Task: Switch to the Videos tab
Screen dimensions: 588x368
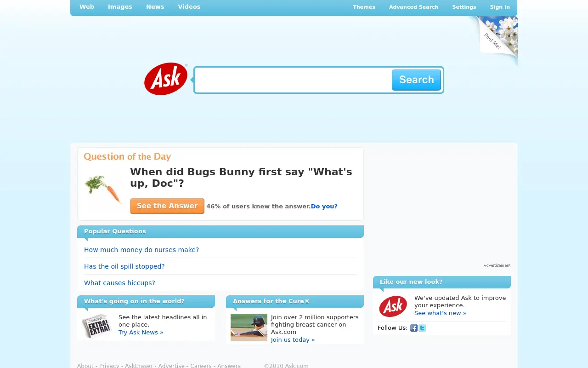Action: click(x=189, y=7)
